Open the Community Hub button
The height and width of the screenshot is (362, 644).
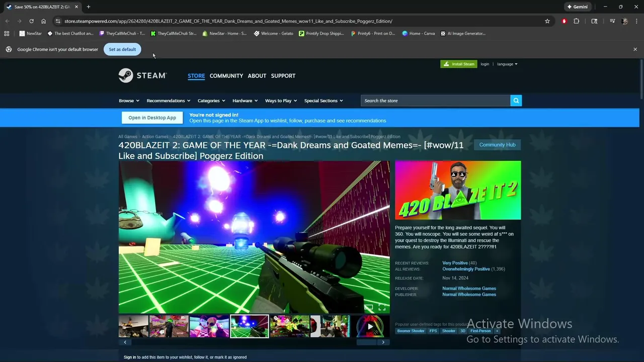coord(497,145)
